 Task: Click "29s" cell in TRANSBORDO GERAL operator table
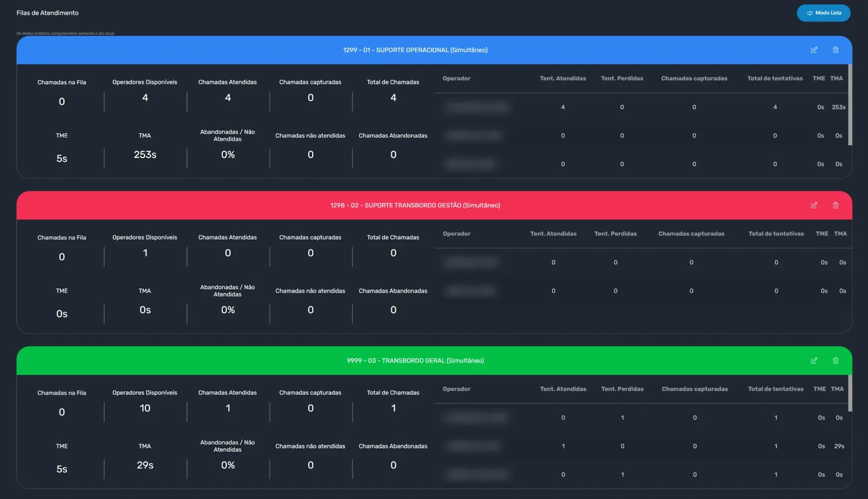coord(839,446)
